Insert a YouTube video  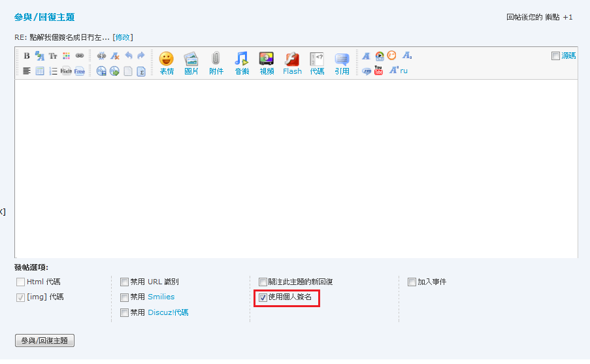pyautogui.click(x=378, y=71)
